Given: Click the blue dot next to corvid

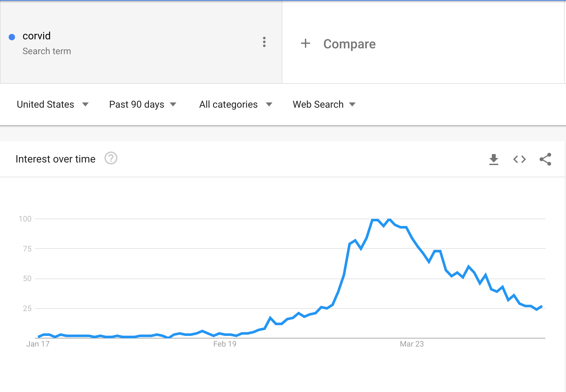Looking at the screenshot, I should [x=12, y=37].
